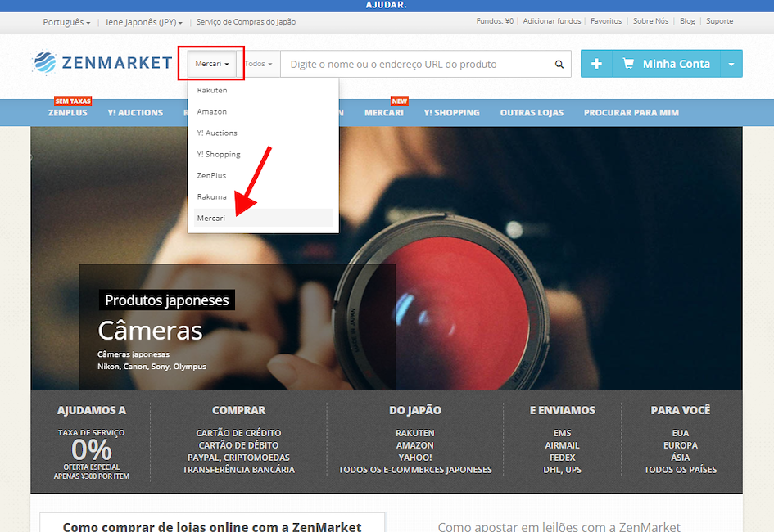
Task: Click the plus add-item icon button
Action: coord(596,64)
